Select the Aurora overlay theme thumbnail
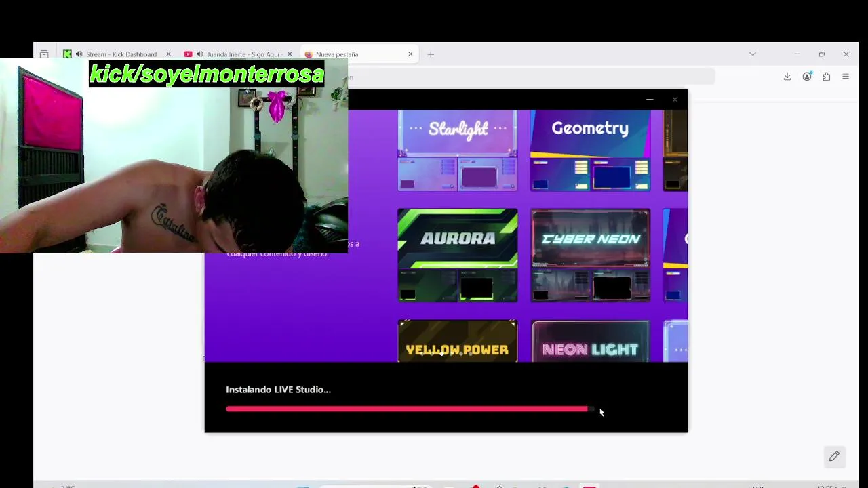Image resolution: width=868 pixels, height=488 pixels. [x=458, y=256]
